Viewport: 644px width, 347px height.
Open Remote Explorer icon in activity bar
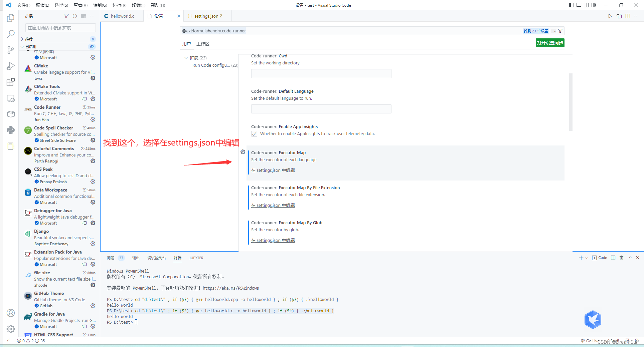coord(11,98)
